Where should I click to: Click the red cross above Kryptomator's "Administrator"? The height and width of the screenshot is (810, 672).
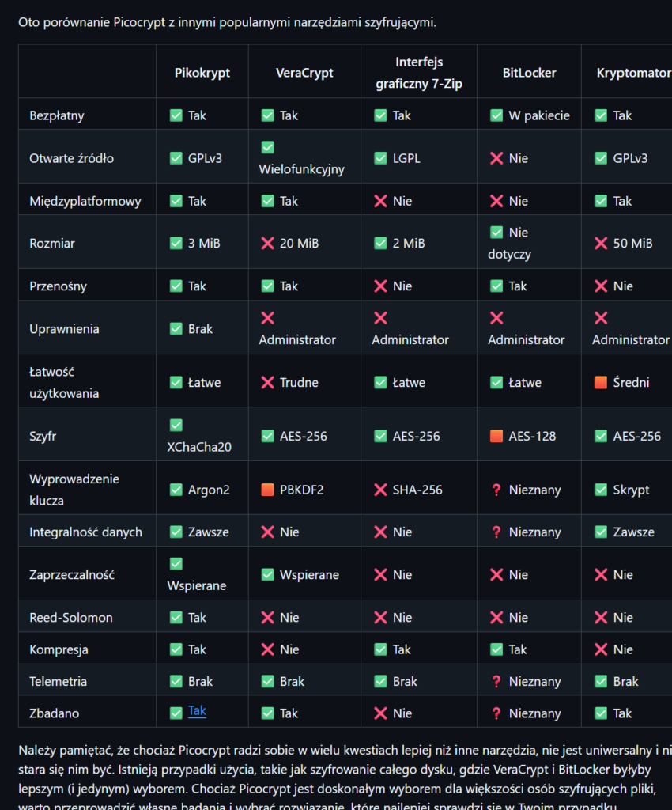pyautogui.click(x=601, y=318)
